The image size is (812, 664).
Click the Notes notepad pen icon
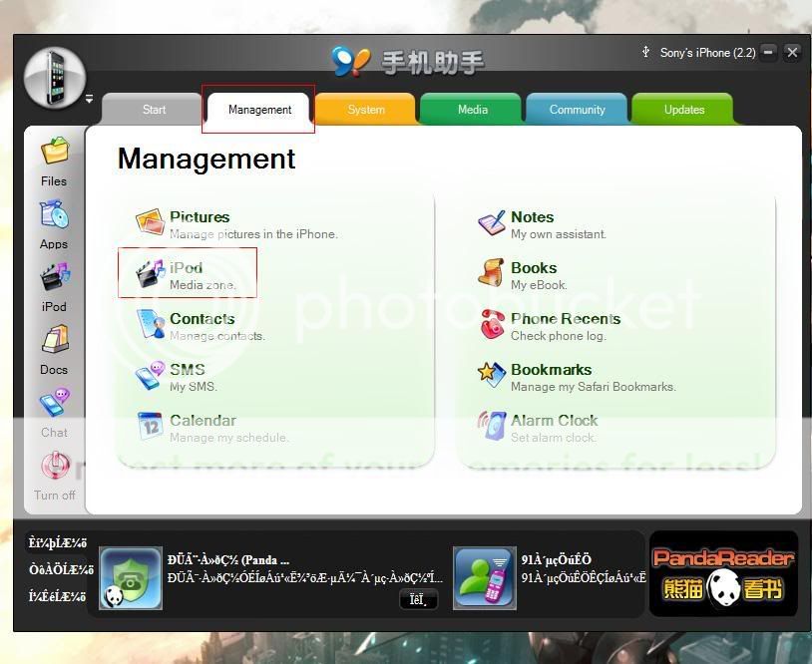click(492, 222)
